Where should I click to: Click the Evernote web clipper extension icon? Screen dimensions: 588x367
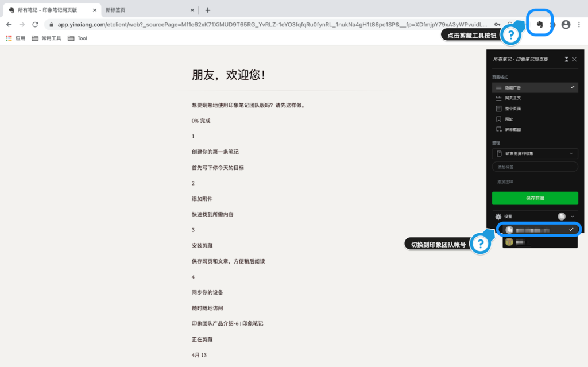pos(540,24)
